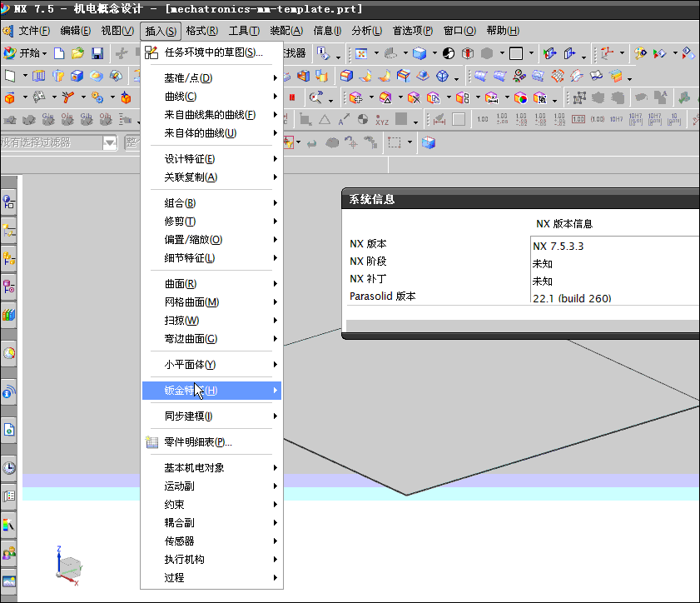
Task: Open the 没有选择过滤器 selection filter dropdown
Action: coord(109,143)
